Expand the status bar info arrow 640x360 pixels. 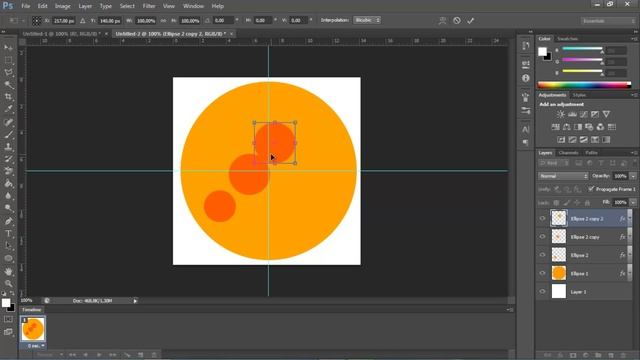tap(135, 301)
